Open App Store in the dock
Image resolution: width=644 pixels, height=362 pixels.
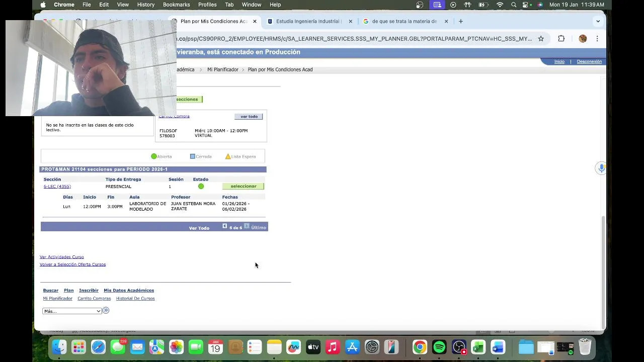[352, 347]
